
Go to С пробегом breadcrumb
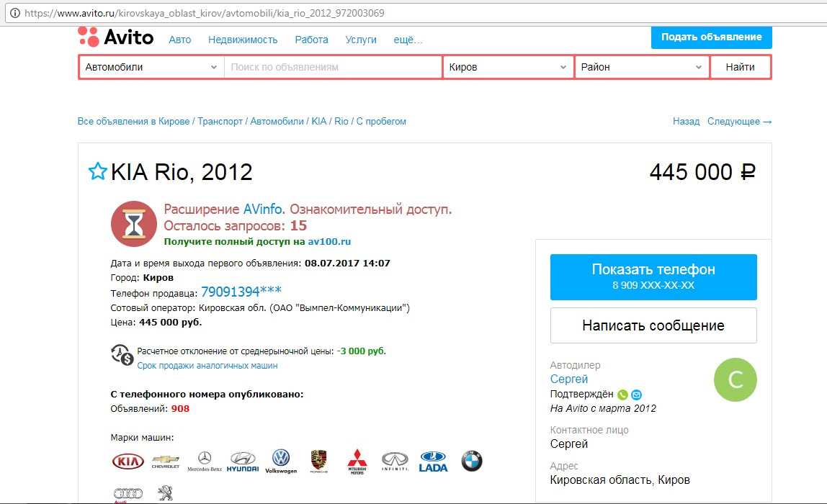click(x=381, y=121)
